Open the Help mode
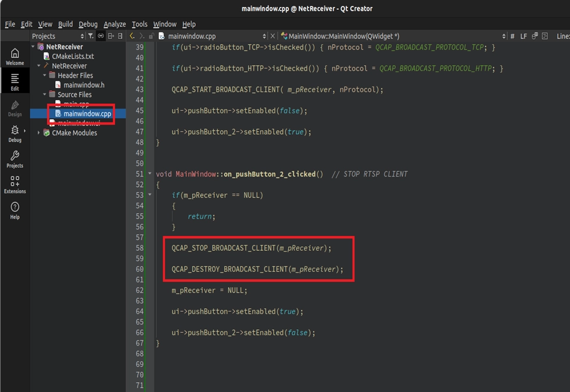The height and width of the screenshot is (392, 570). 15,211
